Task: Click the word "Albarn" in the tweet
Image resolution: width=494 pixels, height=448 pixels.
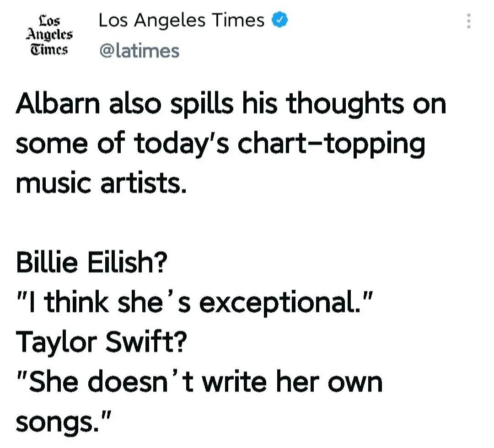Action: tap(58, 104)
